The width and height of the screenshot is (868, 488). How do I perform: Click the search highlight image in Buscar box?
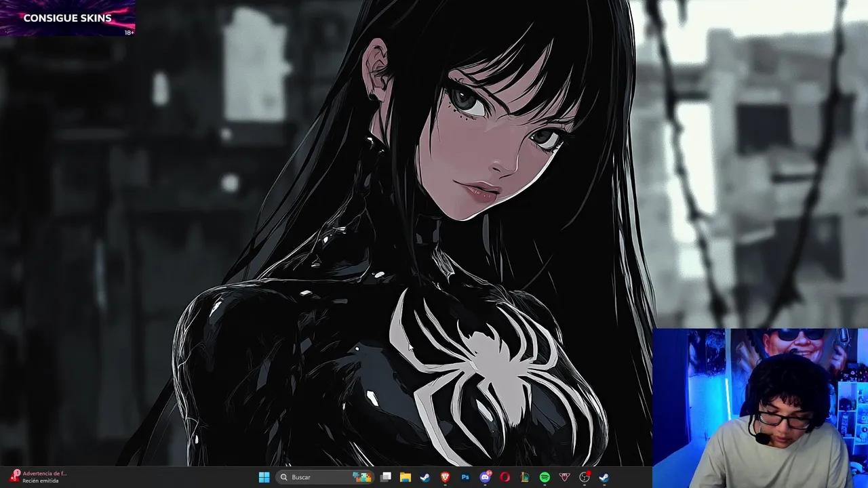click(x=362, y=477)
